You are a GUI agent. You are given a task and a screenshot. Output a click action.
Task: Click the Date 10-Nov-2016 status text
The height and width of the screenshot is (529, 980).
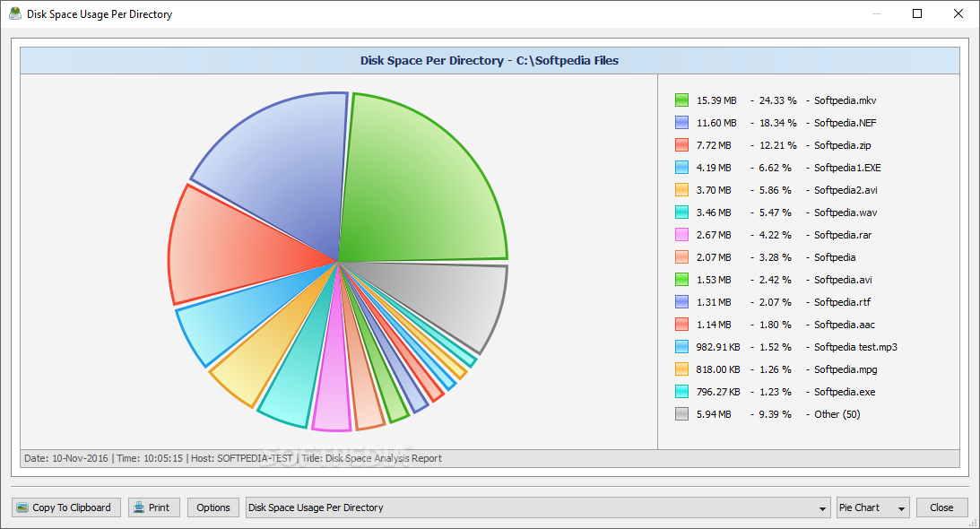pos(66,458)
